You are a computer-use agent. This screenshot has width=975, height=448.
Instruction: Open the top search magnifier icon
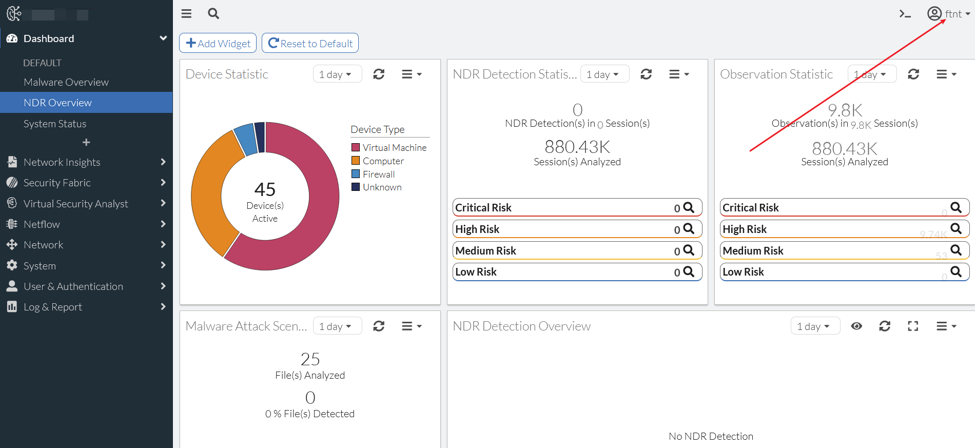tap(213, 14)
